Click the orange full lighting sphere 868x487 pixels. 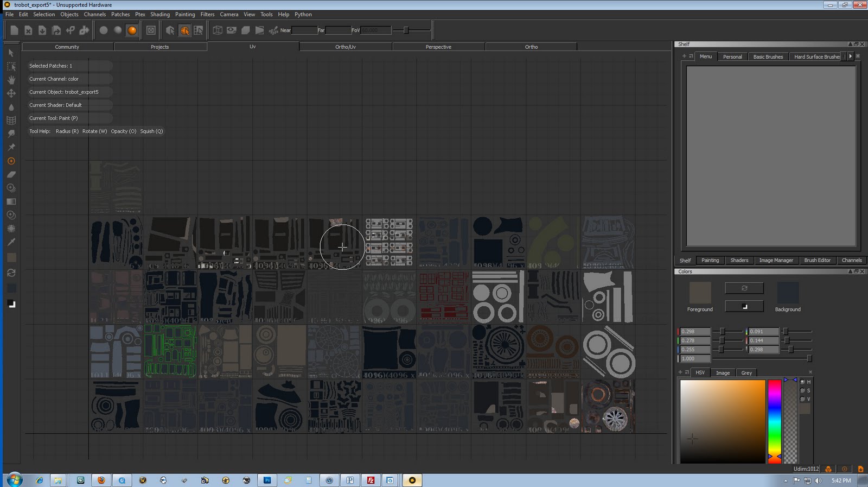tap(132, 30)
